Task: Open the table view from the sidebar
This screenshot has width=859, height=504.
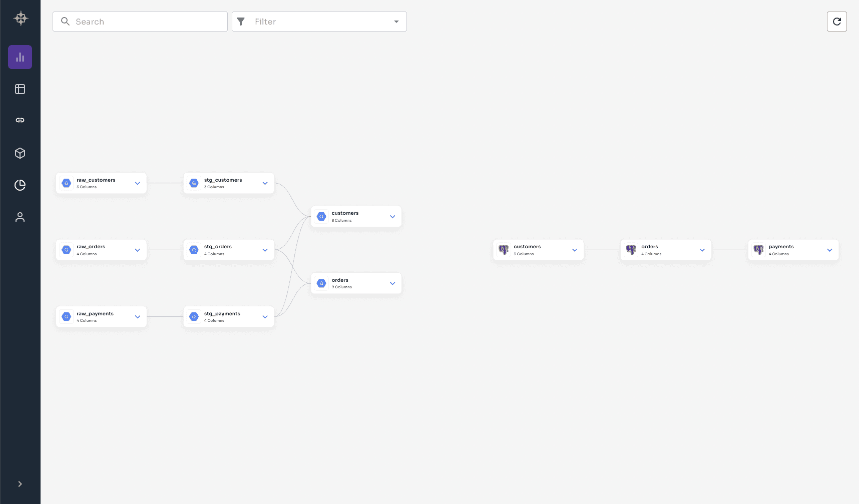Action: coord(20,89)
